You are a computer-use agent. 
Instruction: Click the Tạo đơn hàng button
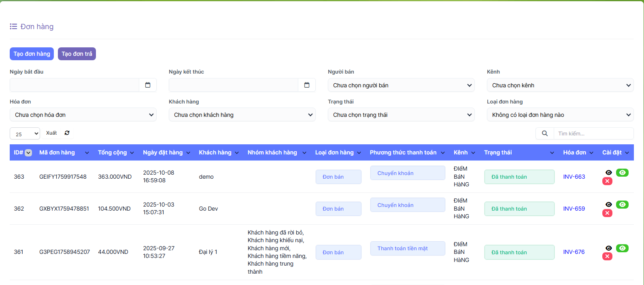pos(32,54)
